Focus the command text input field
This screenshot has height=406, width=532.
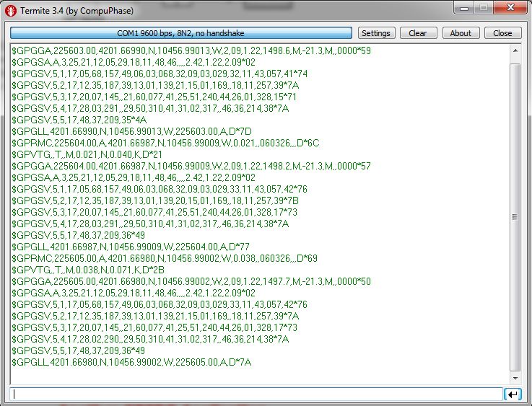(x=256, y=394)
